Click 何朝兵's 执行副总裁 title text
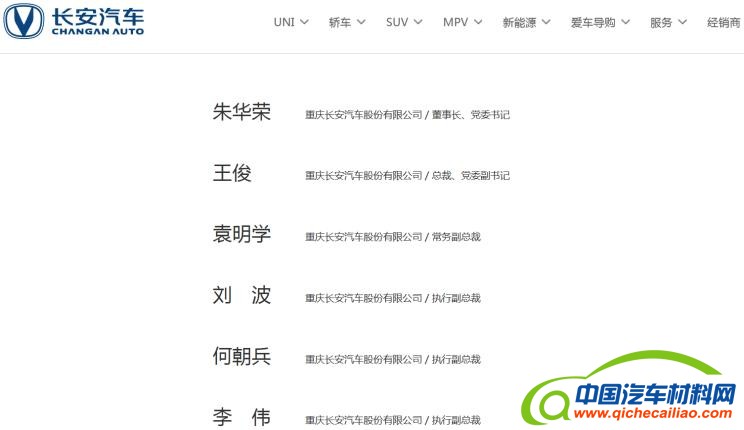Screen dimensions: 744x430 click(x=456, y=359)
